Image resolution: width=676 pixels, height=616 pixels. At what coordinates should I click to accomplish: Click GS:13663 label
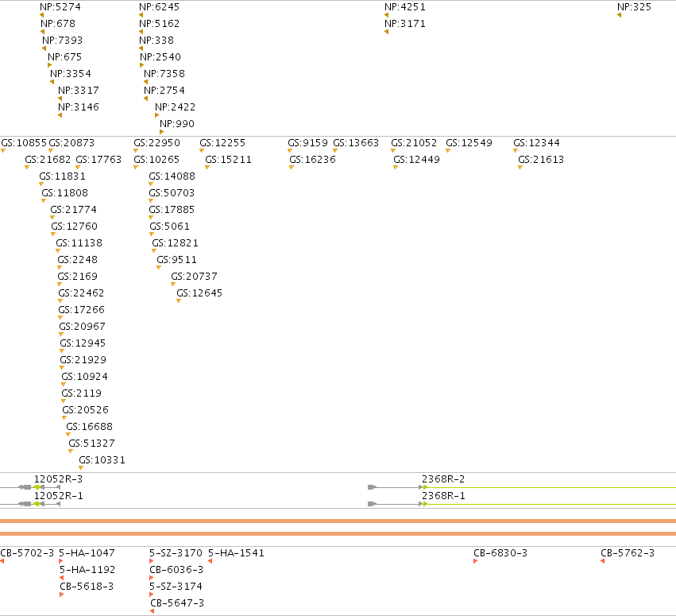pos(356,143)
